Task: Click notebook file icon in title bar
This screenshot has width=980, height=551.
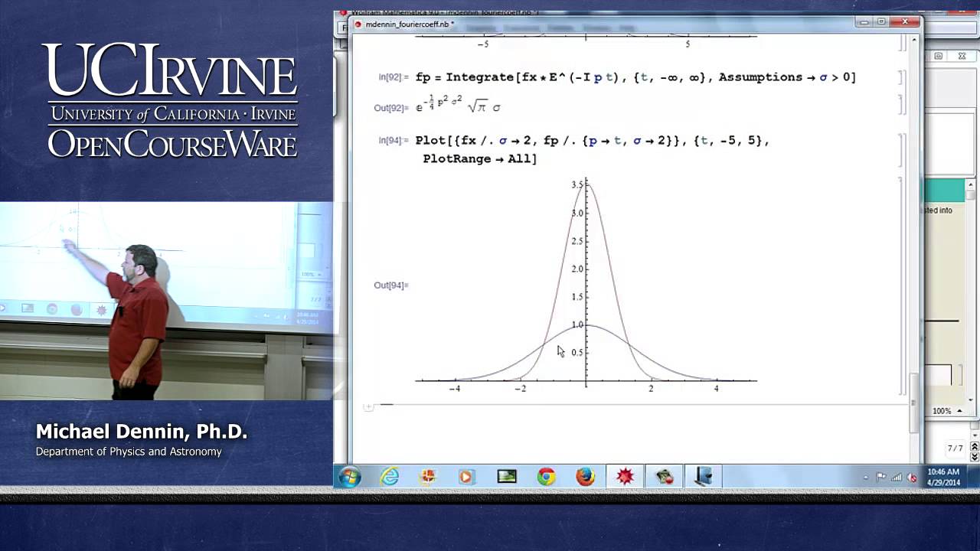Action: (358, 24)
